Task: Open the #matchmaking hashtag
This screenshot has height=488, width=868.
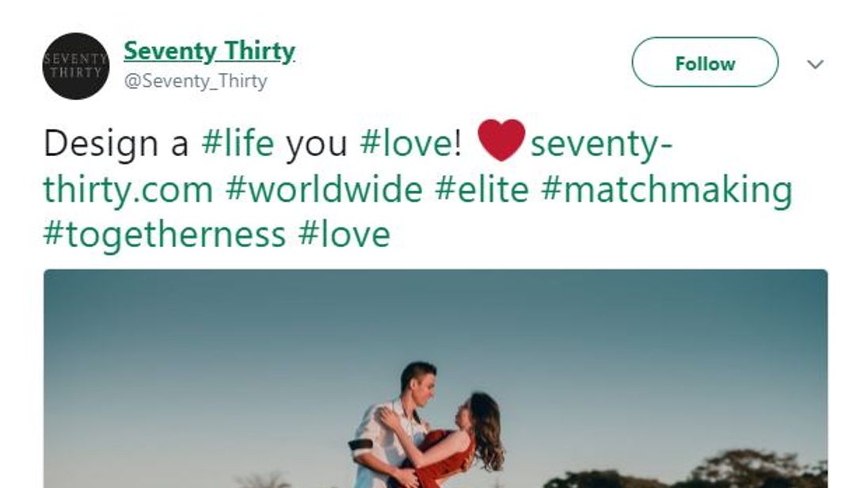Action: coord(666,190)
